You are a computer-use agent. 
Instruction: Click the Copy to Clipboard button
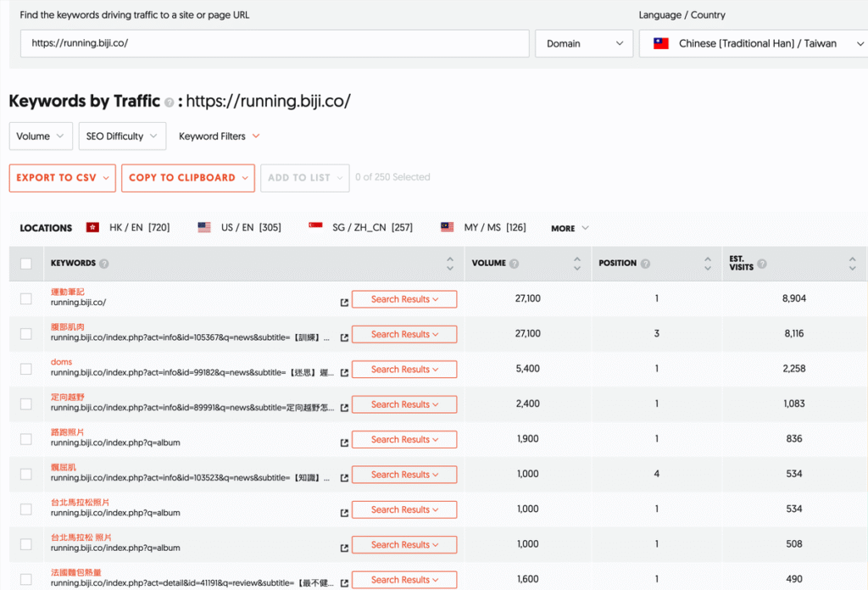[x=188, y=178]
